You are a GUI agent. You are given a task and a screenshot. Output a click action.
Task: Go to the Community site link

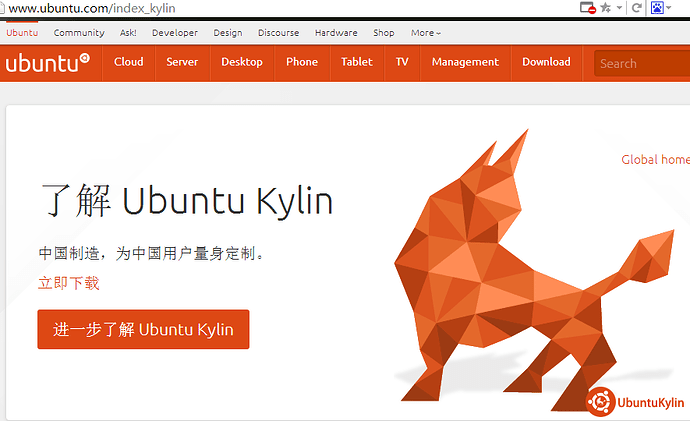point(79,33)
